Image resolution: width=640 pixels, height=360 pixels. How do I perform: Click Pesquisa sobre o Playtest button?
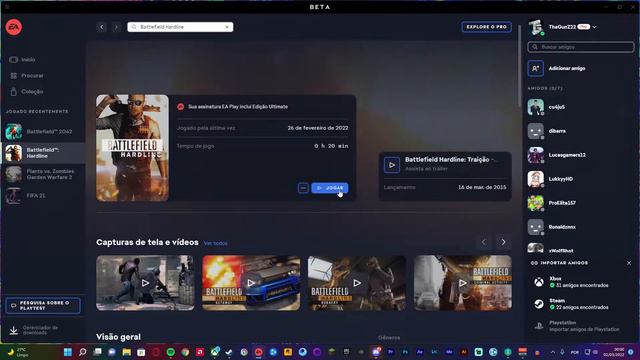pyautogui.click(x=43, y=306)
